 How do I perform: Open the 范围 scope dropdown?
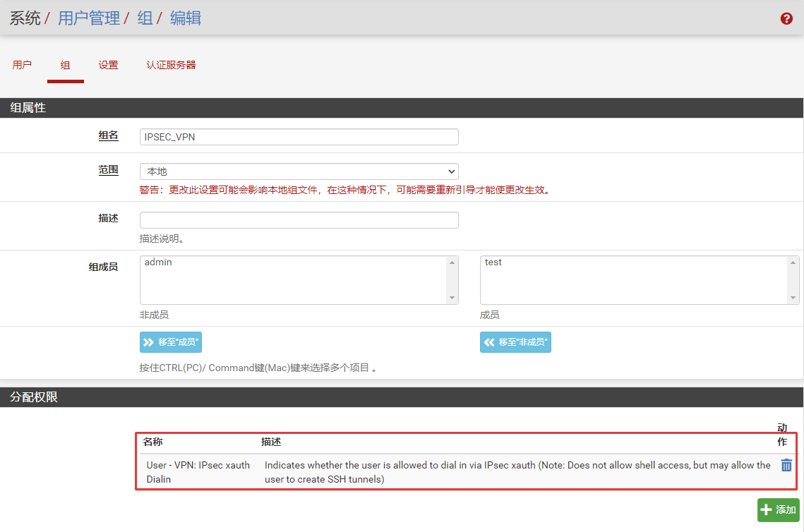(299, 171)
